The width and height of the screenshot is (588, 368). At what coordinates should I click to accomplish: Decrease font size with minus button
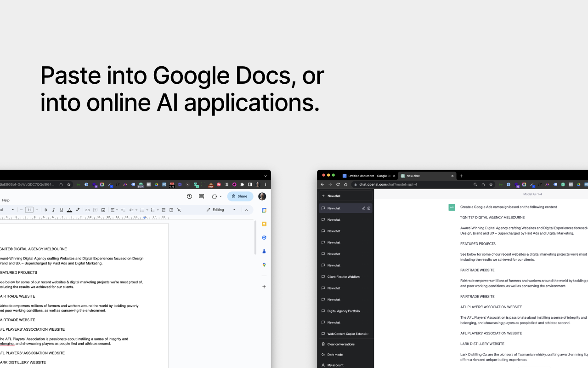pyautogui.click(x=22, y=210)
